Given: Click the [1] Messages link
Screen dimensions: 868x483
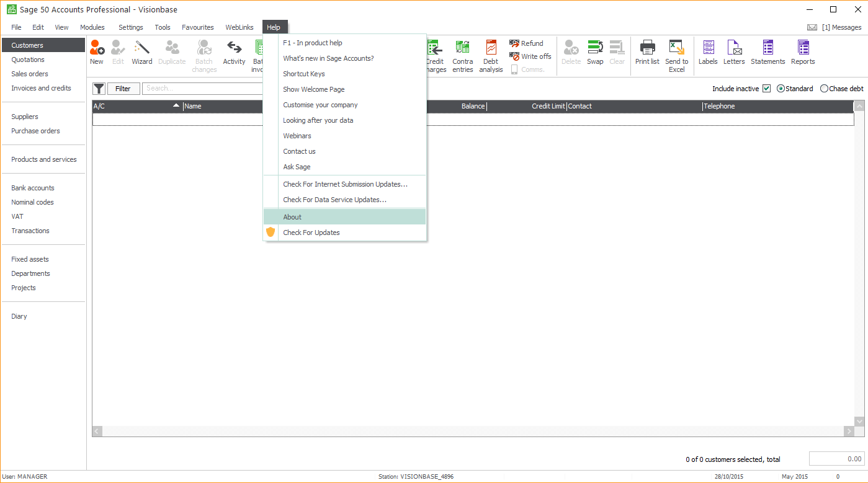Looking at the screenshot, I should point(841,27).
